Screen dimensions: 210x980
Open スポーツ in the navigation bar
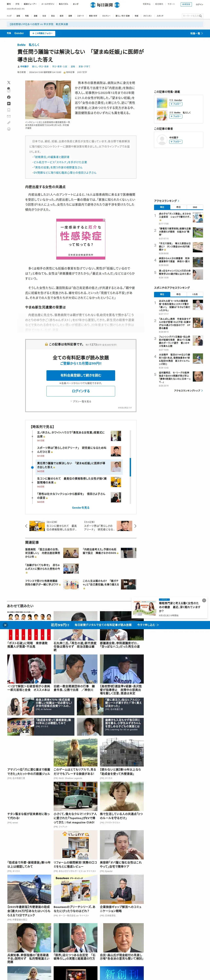[80, 16]
